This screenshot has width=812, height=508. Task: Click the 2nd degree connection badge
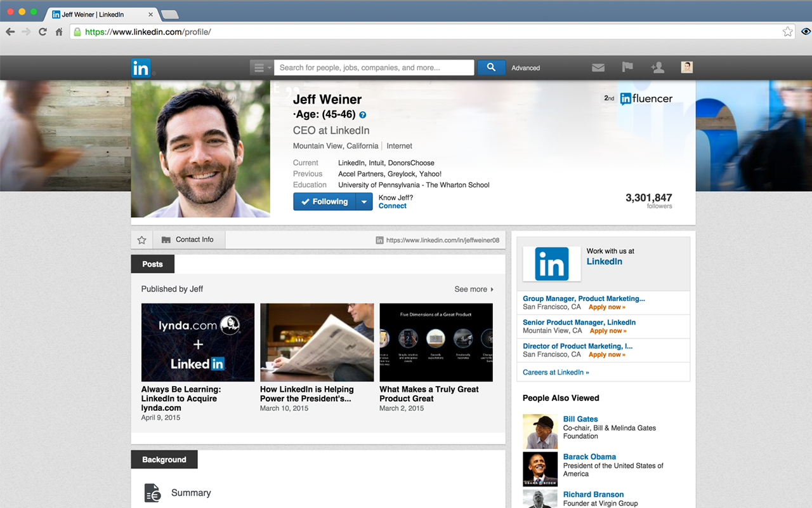click(609, 98)
